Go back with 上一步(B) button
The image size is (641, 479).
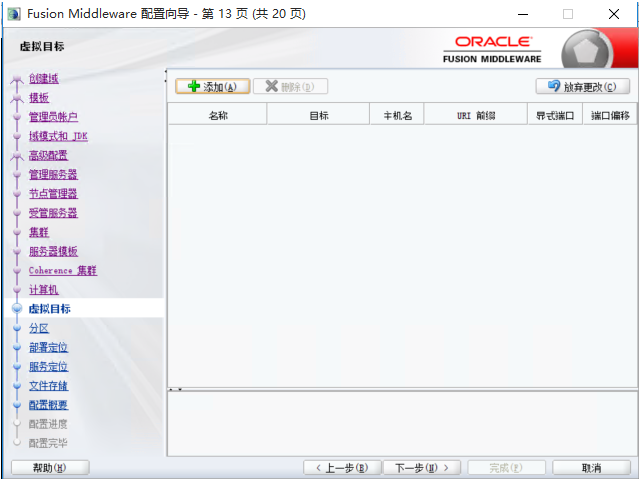342,468
